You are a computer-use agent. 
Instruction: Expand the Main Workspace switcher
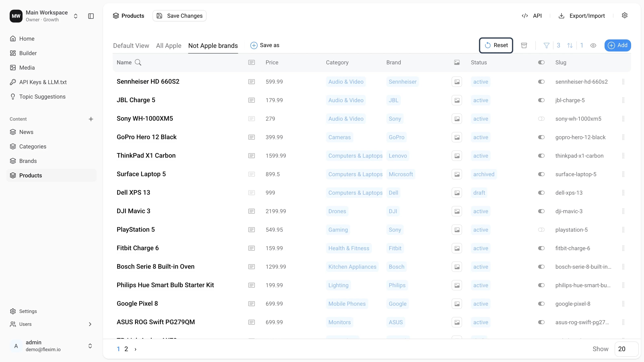pos(75,16)
